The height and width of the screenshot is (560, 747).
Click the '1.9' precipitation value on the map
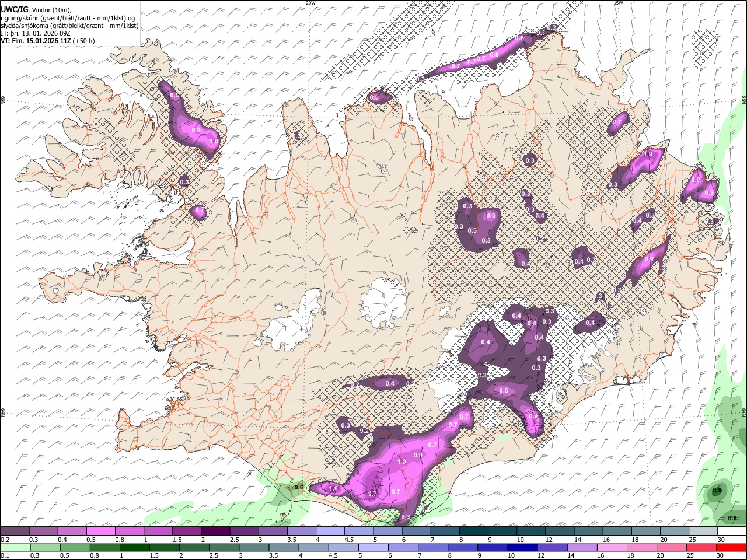tap(647, 154)
